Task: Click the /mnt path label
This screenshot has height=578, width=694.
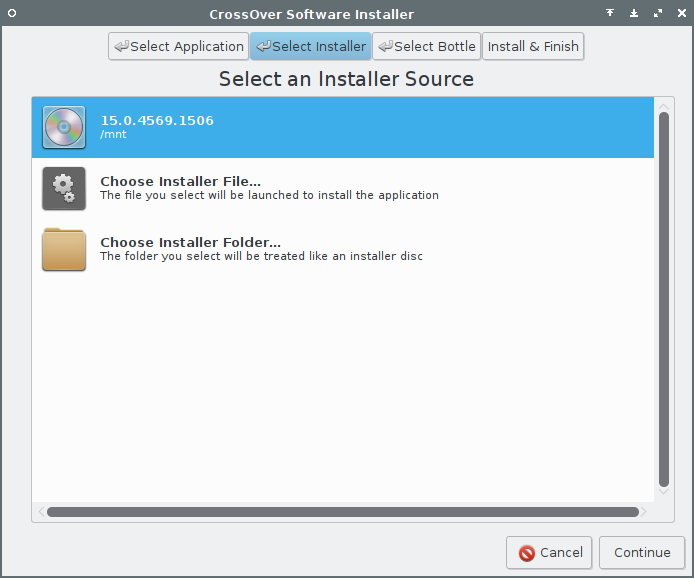Action: coord(113,135)
